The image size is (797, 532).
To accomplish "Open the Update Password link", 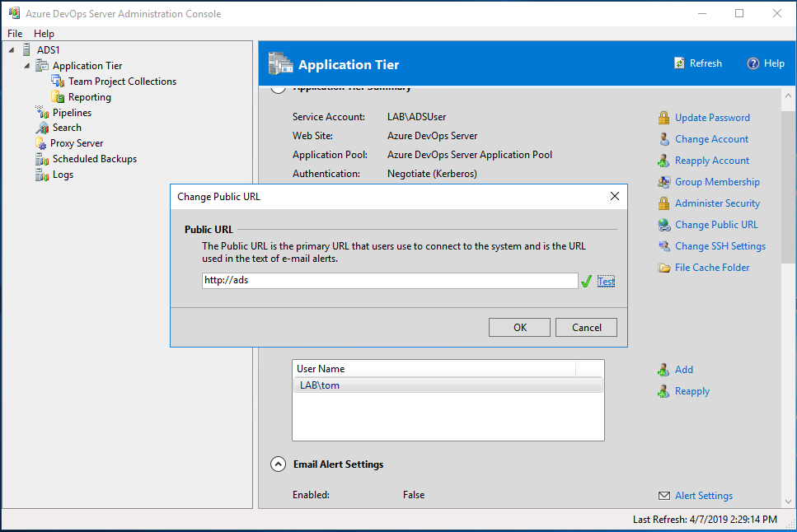I will click(712, 118).
